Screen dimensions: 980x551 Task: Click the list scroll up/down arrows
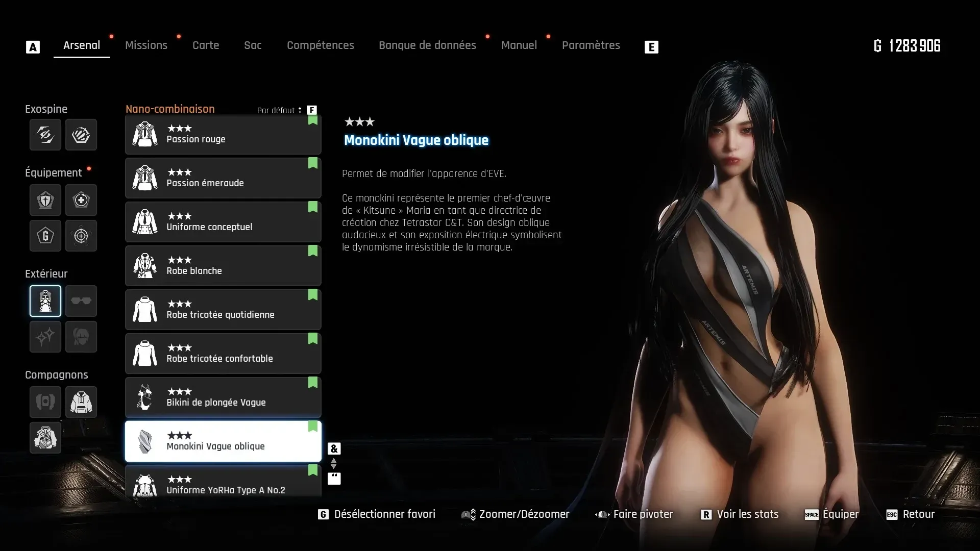(x=334, y=463)
